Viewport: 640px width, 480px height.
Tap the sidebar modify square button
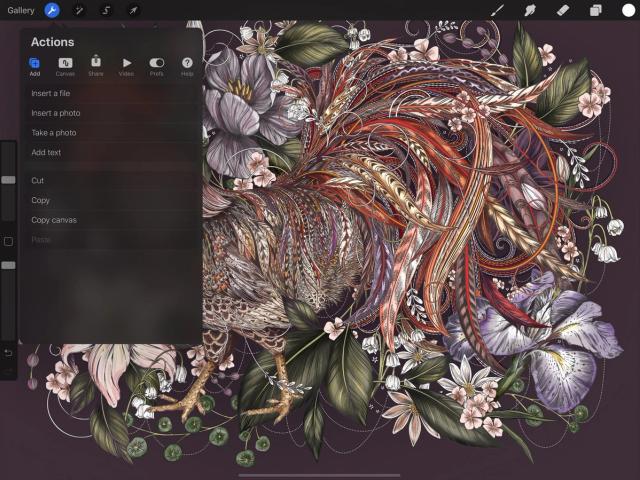tap(8, 242)
